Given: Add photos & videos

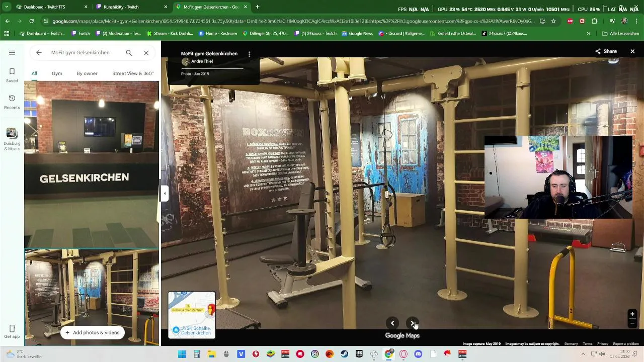Looking at the screenshot, I should click(x=92, y=332).
